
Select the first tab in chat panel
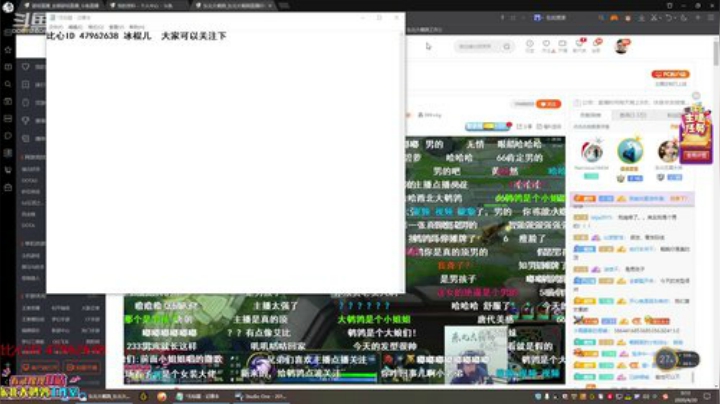[591, 115]
